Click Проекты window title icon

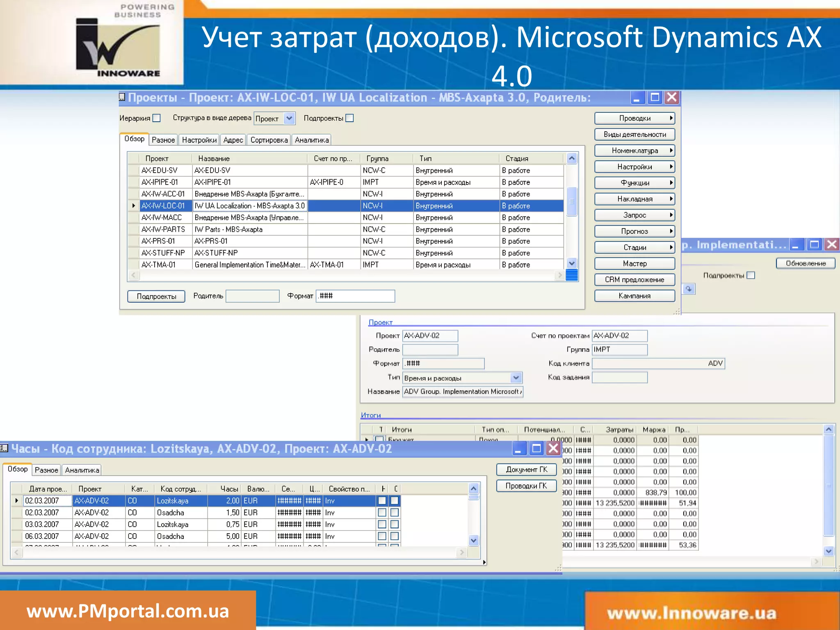[x=122, y=97]
